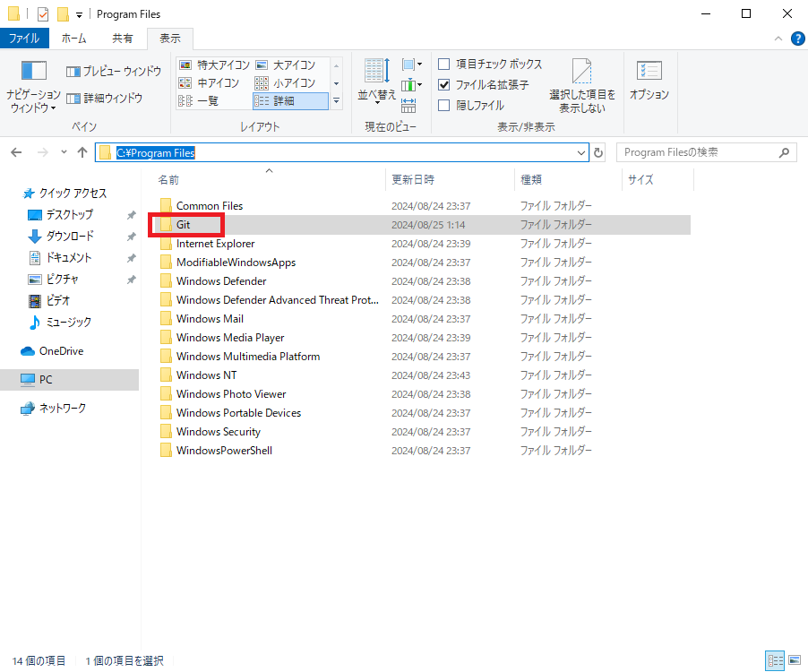Click the Up arrow navigation icon
Screen dimensions: 808x672
82,152
